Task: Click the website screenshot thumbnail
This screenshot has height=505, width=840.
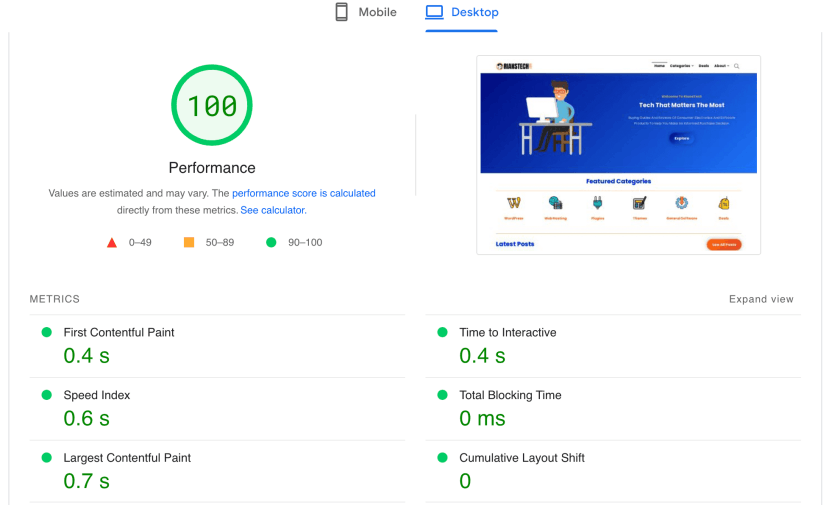Action: point(619,155)
